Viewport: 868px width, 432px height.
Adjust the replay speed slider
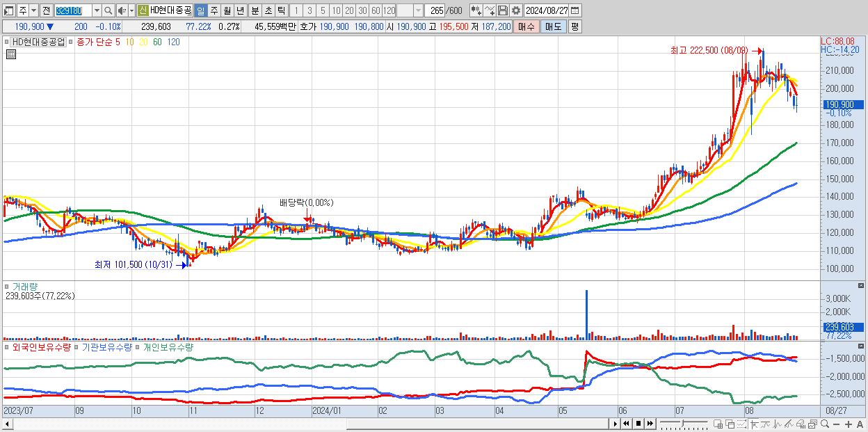coord(682,423)
